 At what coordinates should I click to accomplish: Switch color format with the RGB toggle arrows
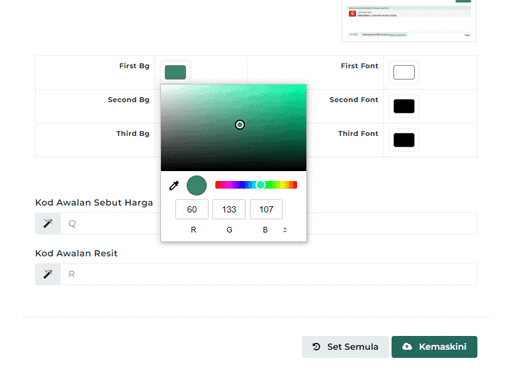click(285, 230)
